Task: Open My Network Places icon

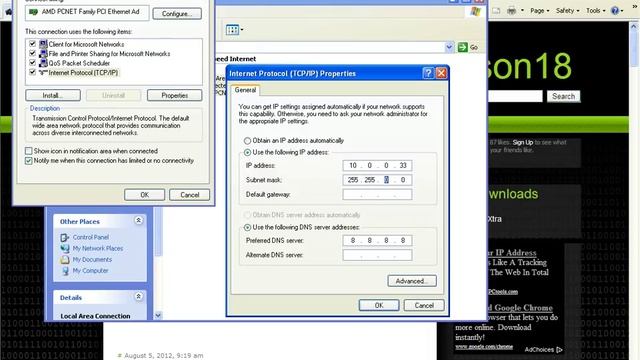Action: [x=64, y=248]
